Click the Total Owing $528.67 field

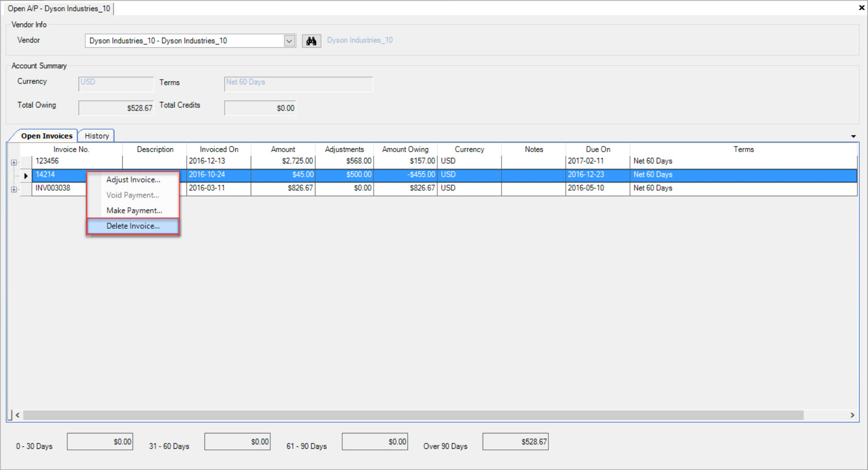[x=116, y=108]
